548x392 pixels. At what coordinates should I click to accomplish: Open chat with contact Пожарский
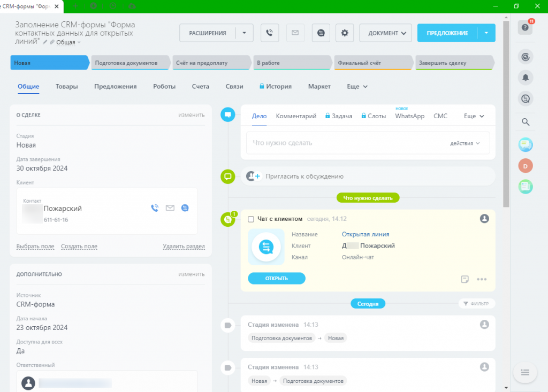(x=185, y=208)
